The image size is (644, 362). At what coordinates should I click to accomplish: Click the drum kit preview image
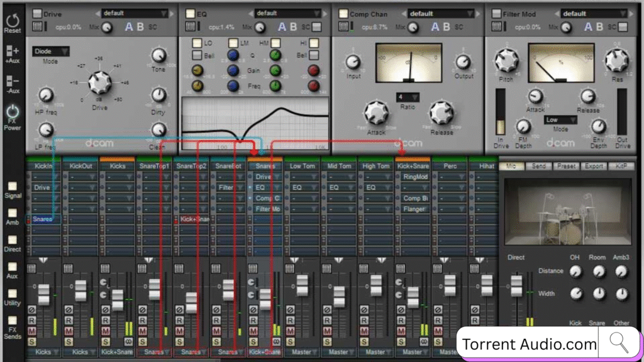pos(567,212)
